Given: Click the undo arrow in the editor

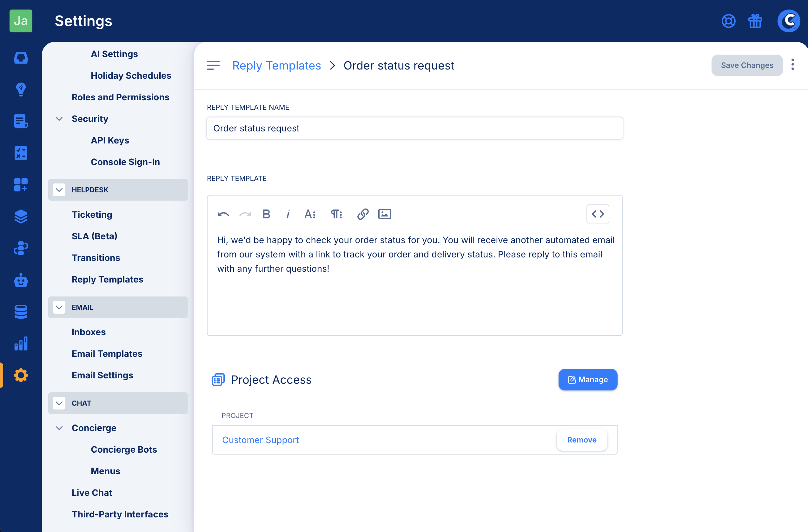Looking at the screenshot, I should tap(223, 214).
